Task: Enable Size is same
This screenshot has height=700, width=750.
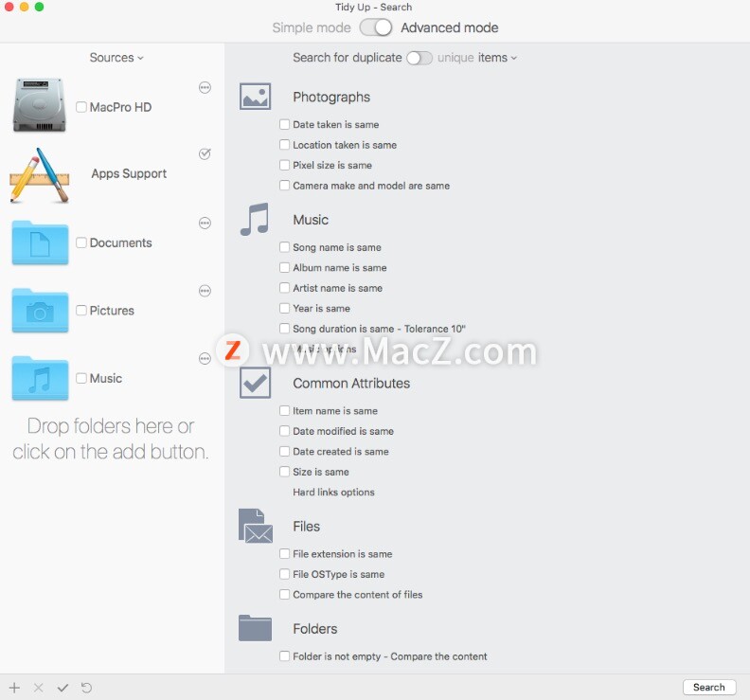Action: (x=285, y=472)
